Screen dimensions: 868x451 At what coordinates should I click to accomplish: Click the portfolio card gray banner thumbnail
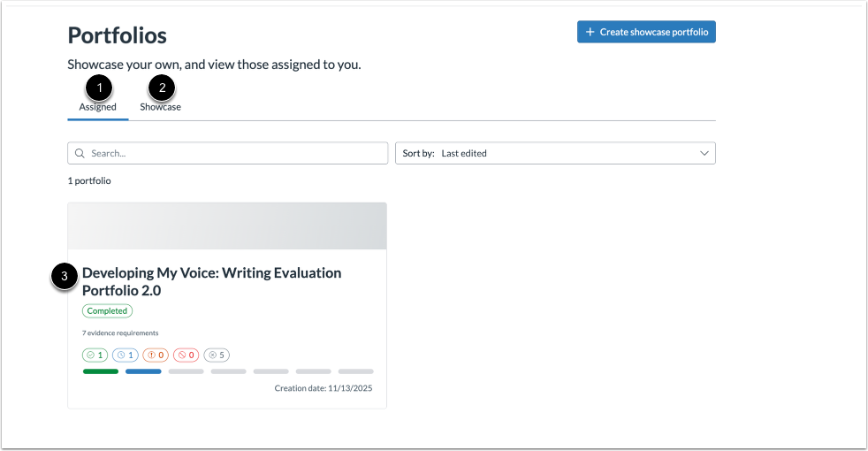(227, 225)
